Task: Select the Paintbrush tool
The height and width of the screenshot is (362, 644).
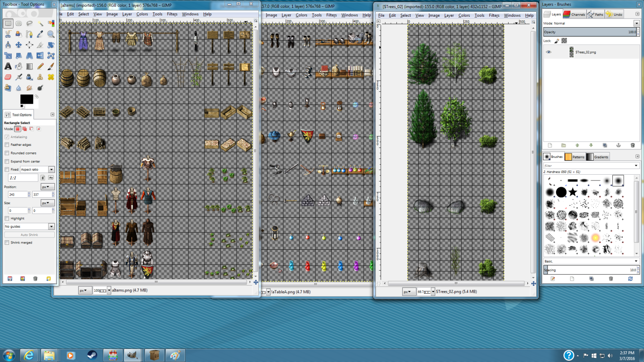Action: [51, 67]
